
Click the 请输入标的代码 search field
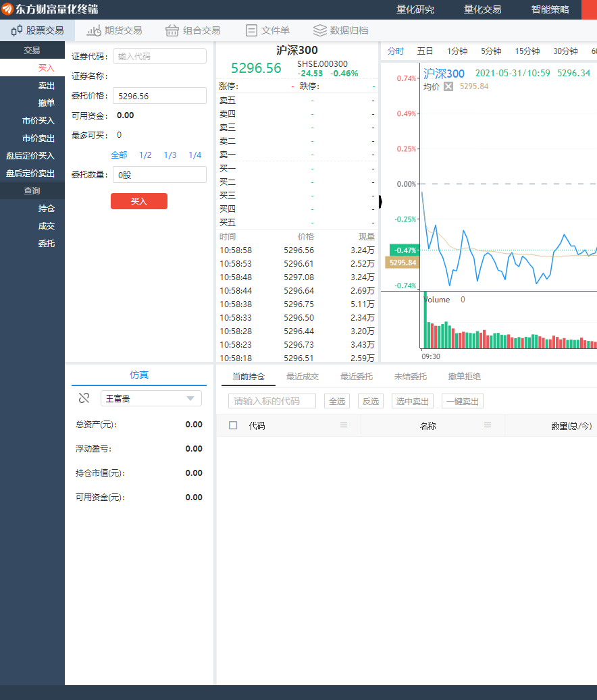coord(272,401)
